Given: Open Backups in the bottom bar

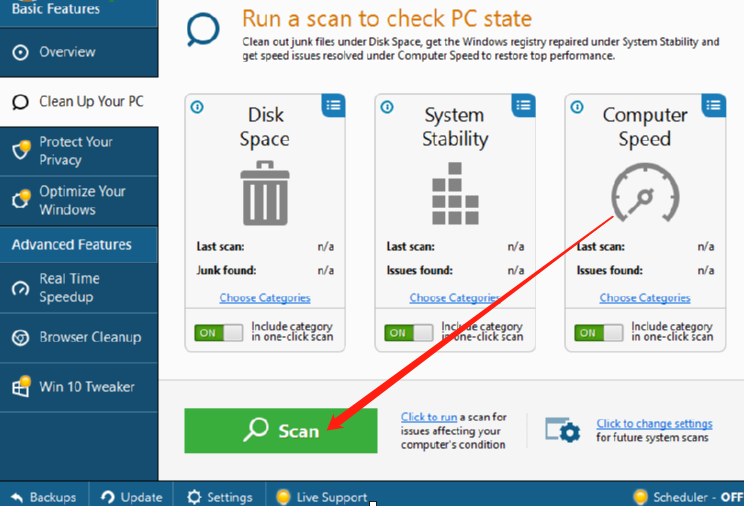Looking at the screenshot, I should point(44,497).
